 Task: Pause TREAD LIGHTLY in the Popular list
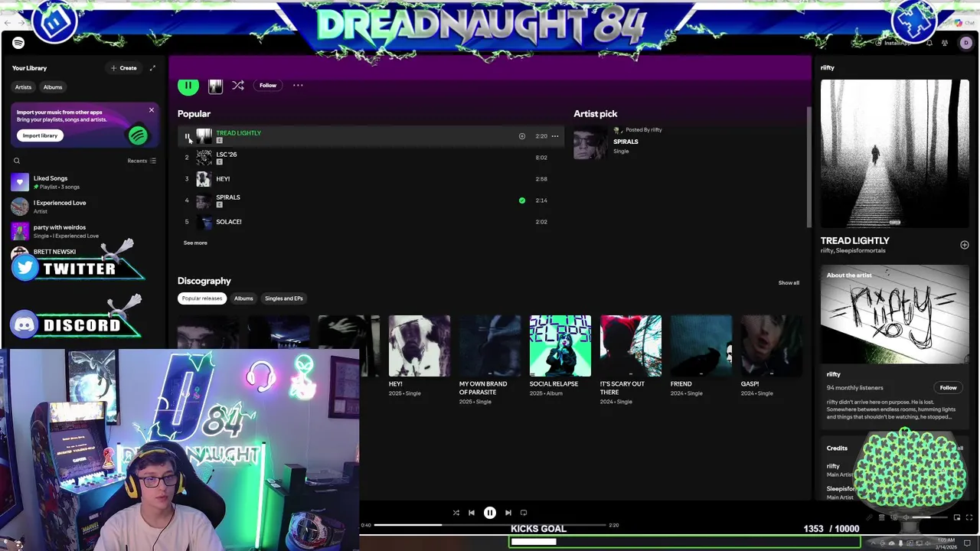click(x=187, y=136)
